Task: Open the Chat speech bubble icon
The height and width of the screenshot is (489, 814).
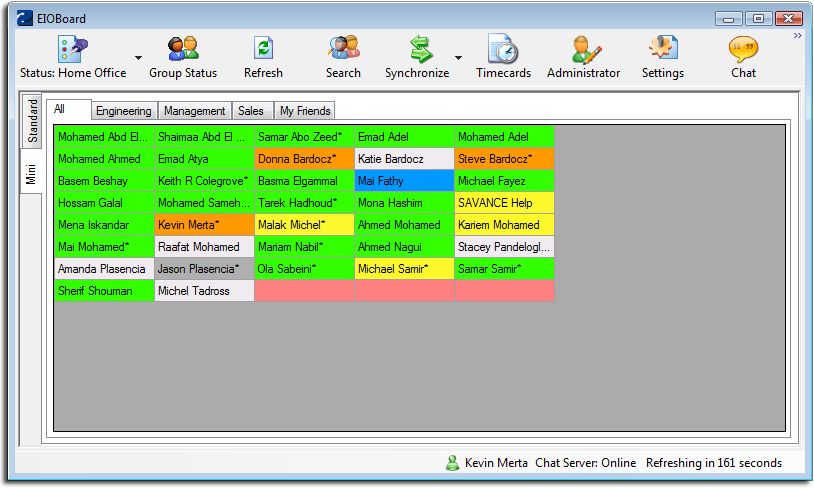Action: tap(743, 49)
